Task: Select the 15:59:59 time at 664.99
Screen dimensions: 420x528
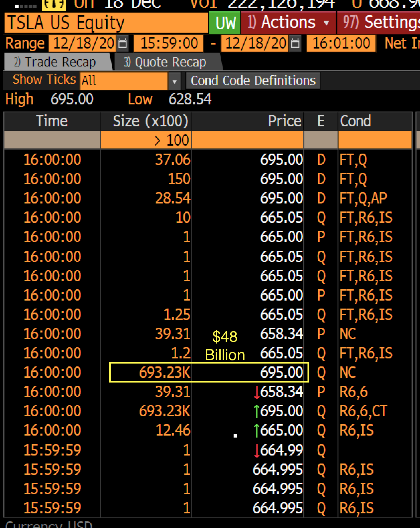Action: click(52, 450)
